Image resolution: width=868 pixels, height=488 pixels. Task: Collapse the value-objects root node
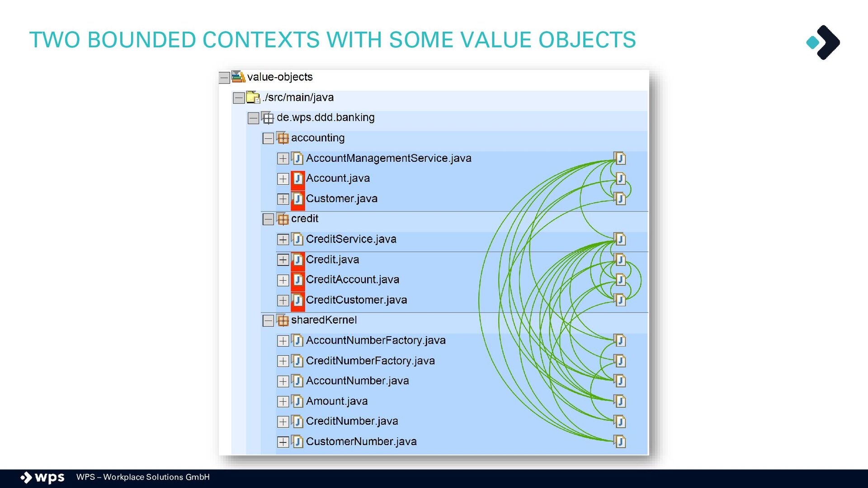[224, 78]
